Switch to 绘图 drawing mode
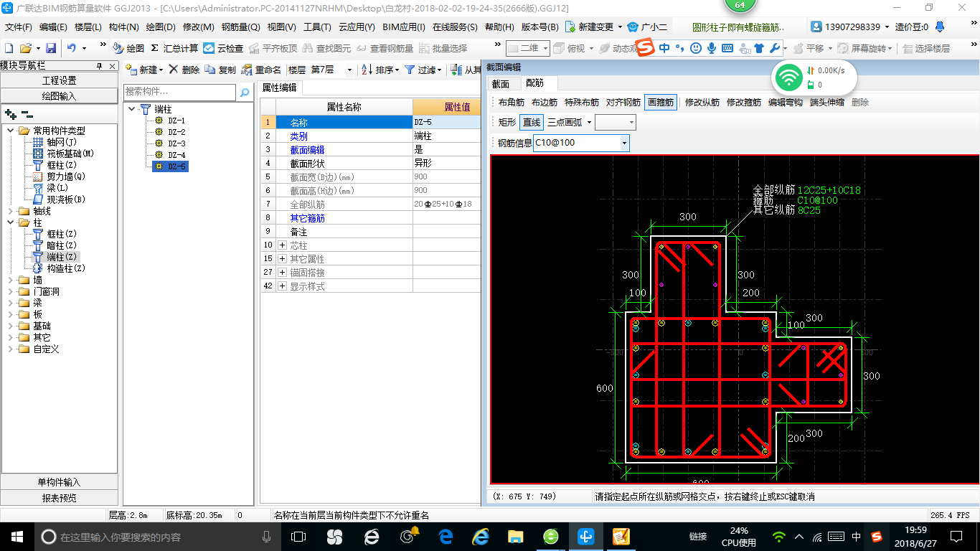 129,48
